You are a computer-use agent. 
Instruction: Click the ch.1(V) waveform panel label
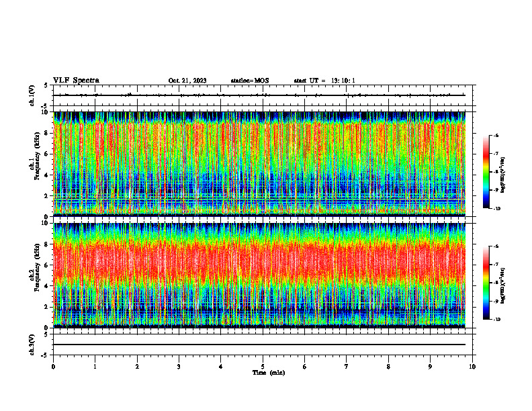[32, 95]
